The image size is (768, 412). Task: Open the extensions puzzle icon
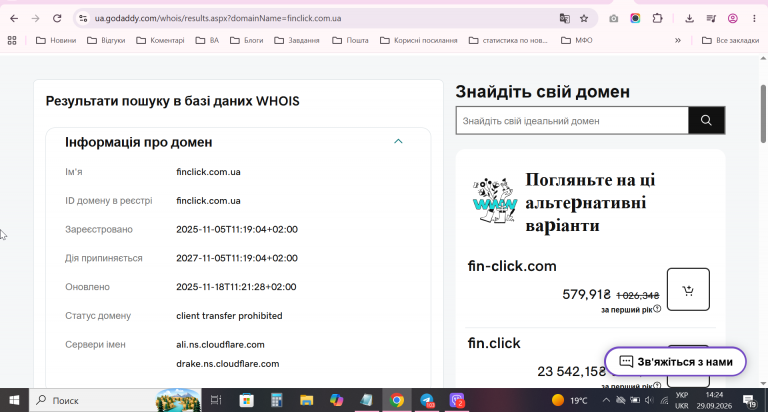coord(657,19)
